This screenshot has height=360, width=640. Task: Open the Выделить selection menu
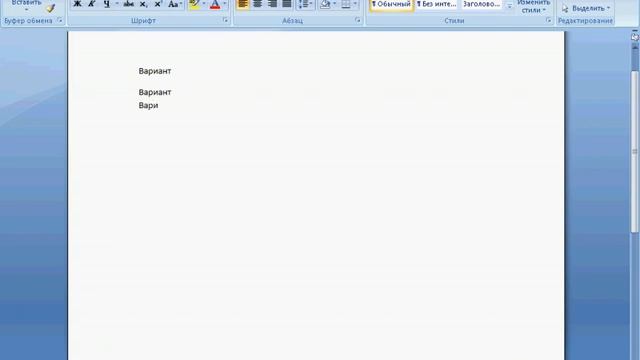[586, 8]
